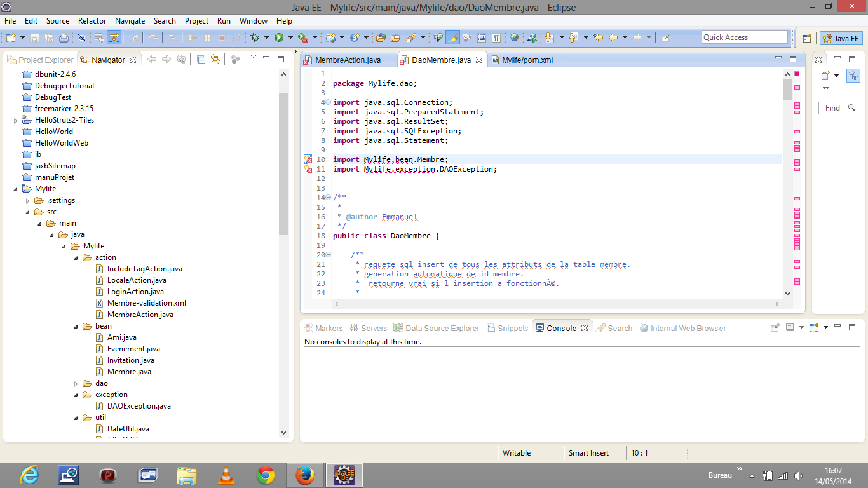Toggle Mark Occurrences highlighter button
Viewport: 868px width, 488px height.
[452, 38]
